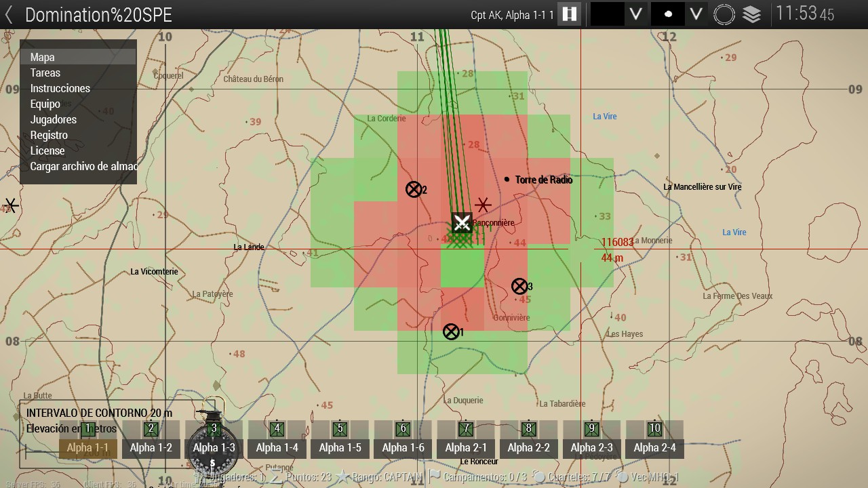Click the red asterisk marker near Rançonnière
This screenshot has width=868, height=488.
(483, 204)
